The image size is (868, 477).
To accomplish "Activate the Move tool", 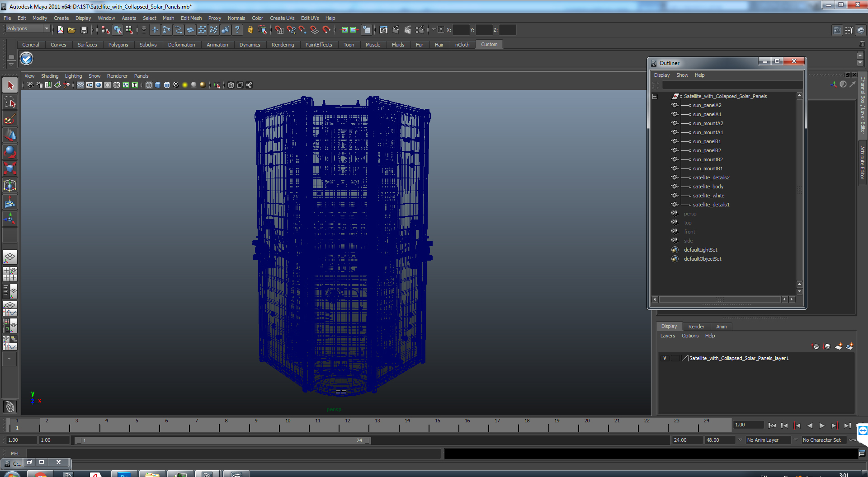I will coord(10,135).
